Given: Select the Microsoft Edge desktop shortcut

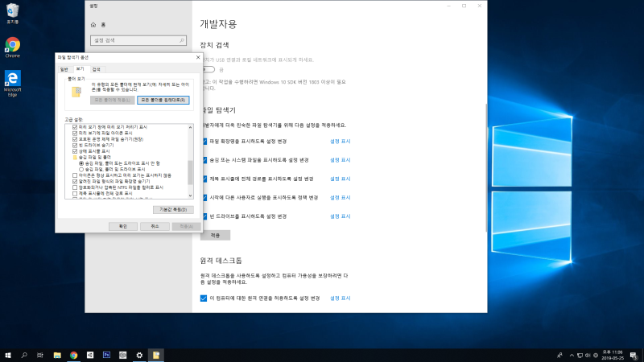Looking at the screenshot, I should click(13, 84).
